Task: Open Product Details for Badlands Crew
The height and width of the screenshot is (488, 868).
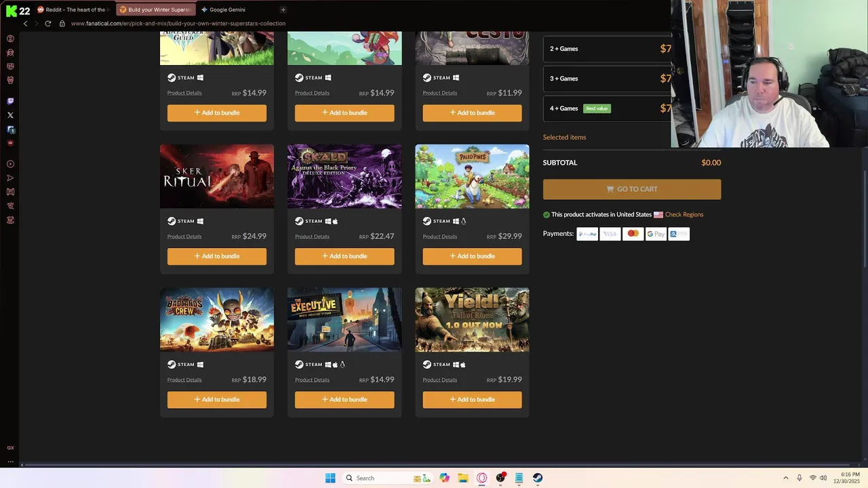Action: coord(184,380)
